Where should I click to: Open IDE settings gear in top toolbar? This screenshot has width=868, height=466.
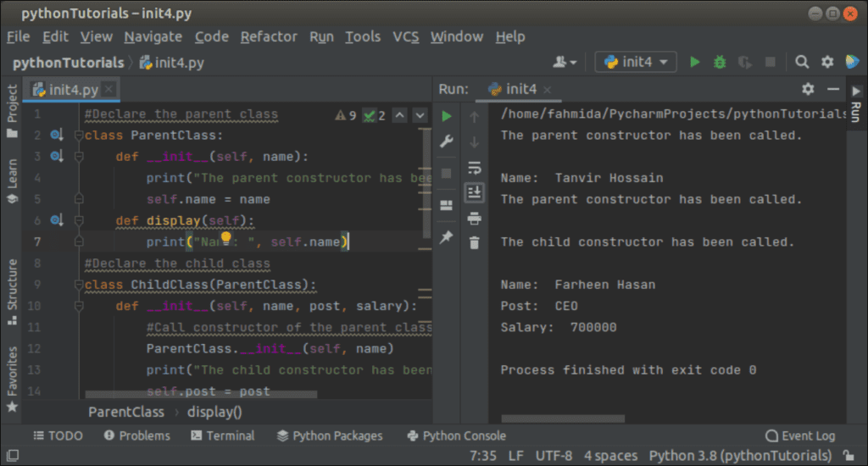[827, 62]
